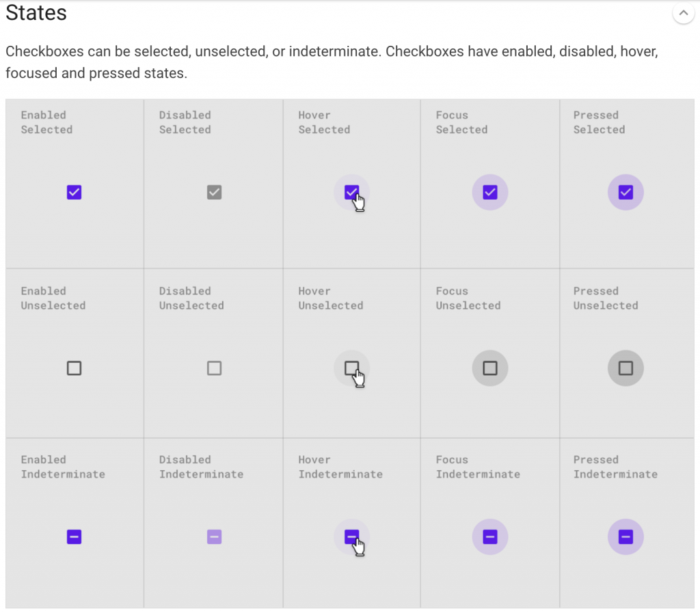
Task: Toggle the Pressed Indeterminate checkbox
Action: point(626,536)
